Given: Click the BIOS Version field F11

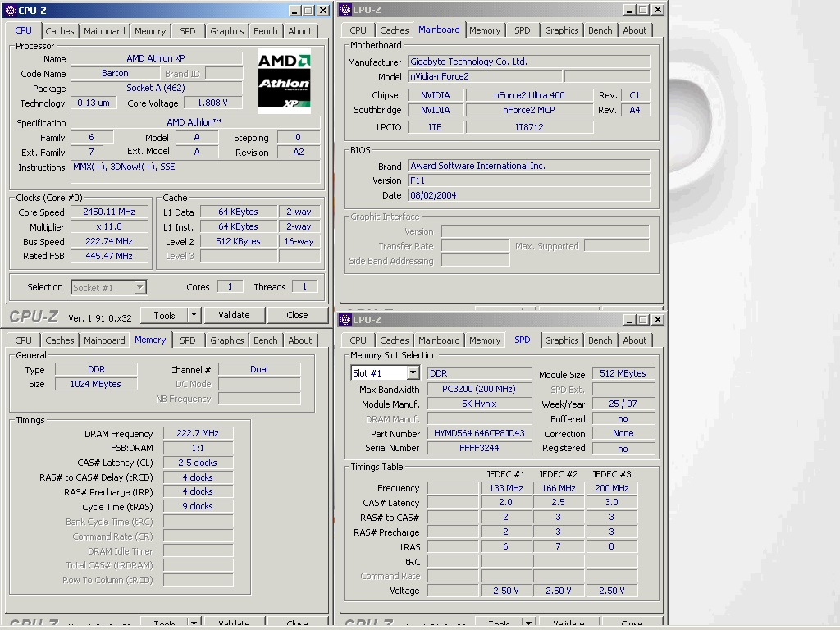Looking at the screenshot, I should [529, 180].
